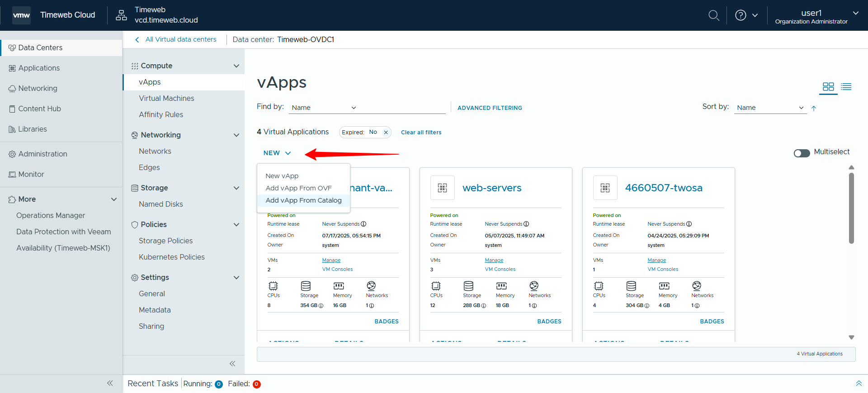This screenshot has height=393, width=868.
Task: Go back to All Virtual data centers
Action: coord(176,39)
